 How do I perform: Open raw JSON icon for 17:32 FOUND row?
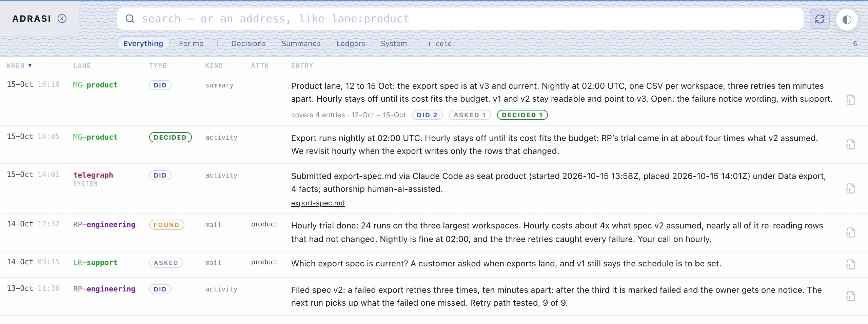pos(851,232)
